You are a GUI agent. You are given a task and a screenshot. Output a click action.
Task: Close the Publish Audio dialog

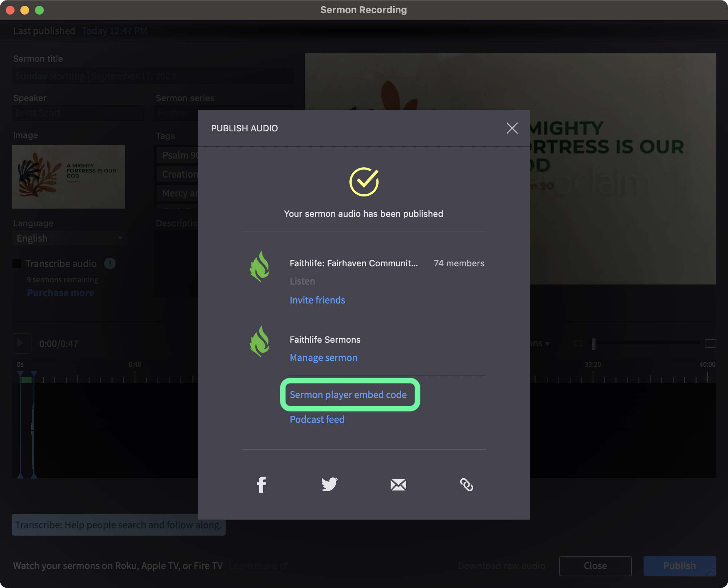tap(512, 128)
